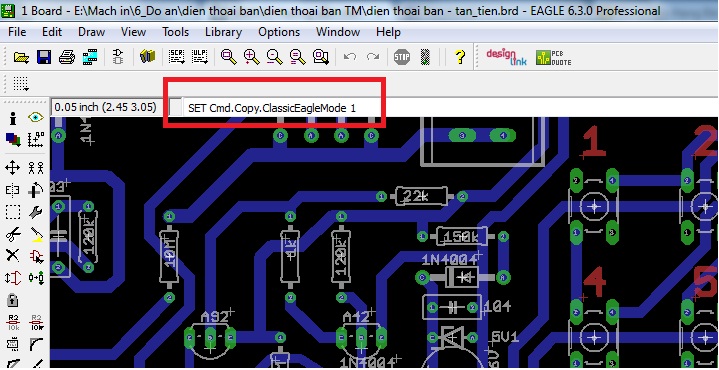
Task: Pick the Mirror tool
Action: click(12, 190)
